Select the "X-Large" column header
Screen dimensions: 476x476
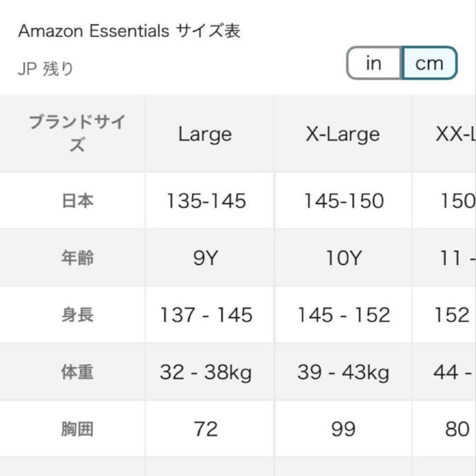343,134
